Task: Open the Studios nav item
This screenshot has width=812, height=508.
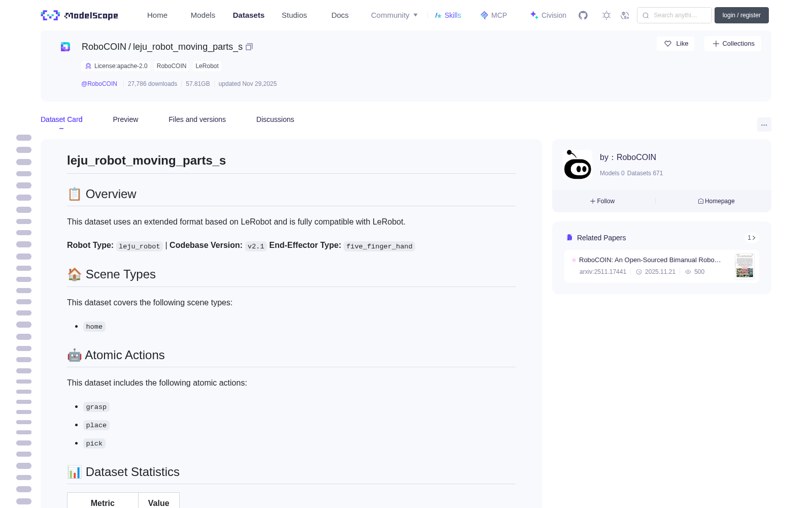Action: tap(294, 15)
